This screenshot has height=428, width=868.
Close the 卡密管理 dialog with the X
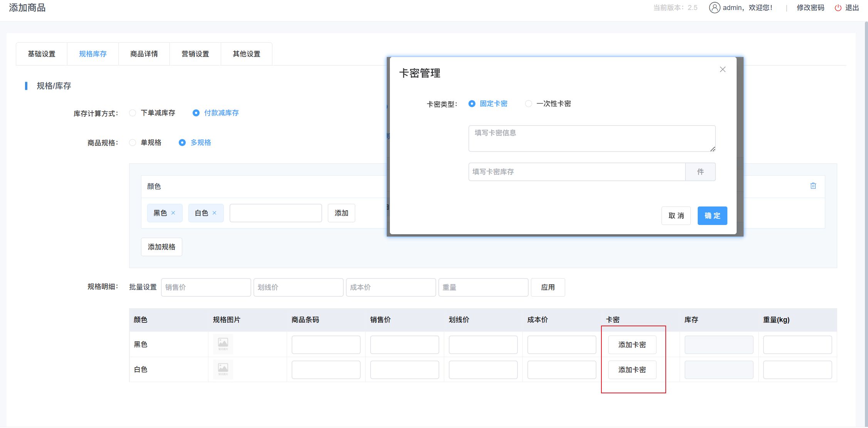pyautogui.click(x=722, y=69)
